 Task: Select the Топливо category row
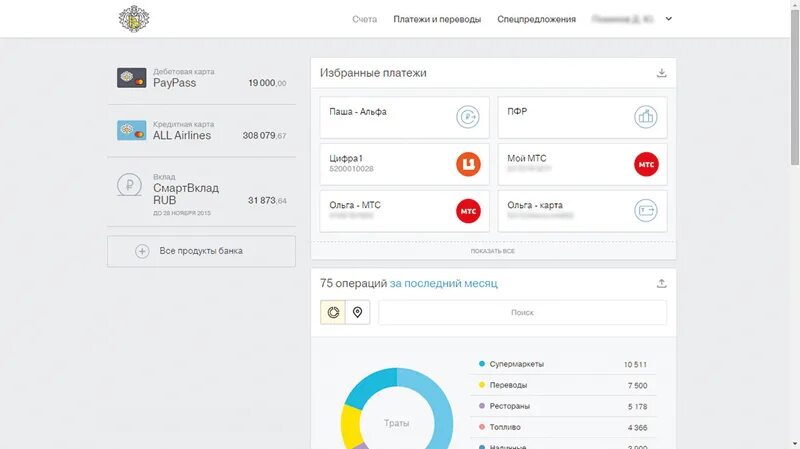point(563,427)
